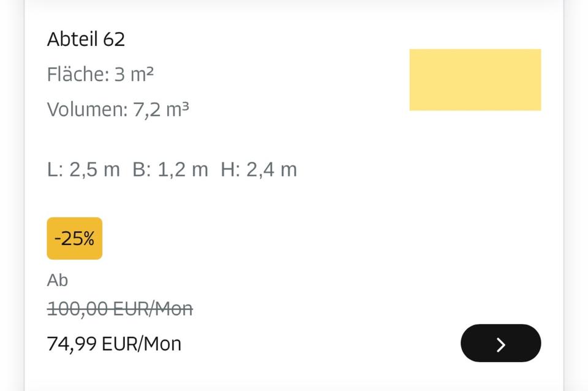Click the -25% discount badge
588x391 pixels.
point(75,238)
